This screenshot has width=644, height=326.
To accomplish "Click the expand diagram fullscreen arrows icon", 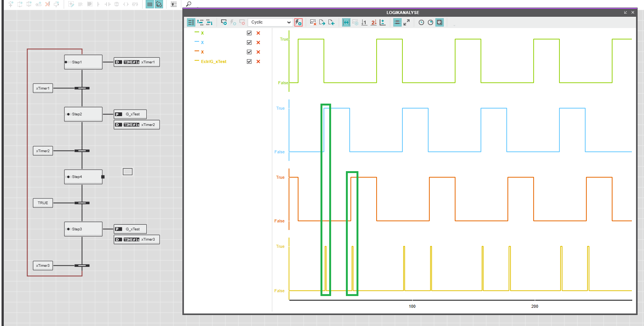I will tap(407, 22).
